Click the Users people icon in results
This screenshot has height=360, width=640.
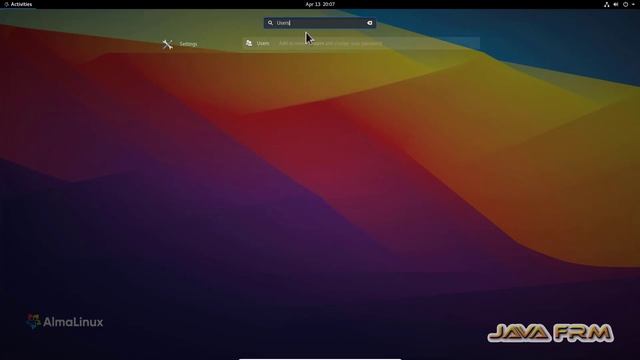click(x=249, y=43)
